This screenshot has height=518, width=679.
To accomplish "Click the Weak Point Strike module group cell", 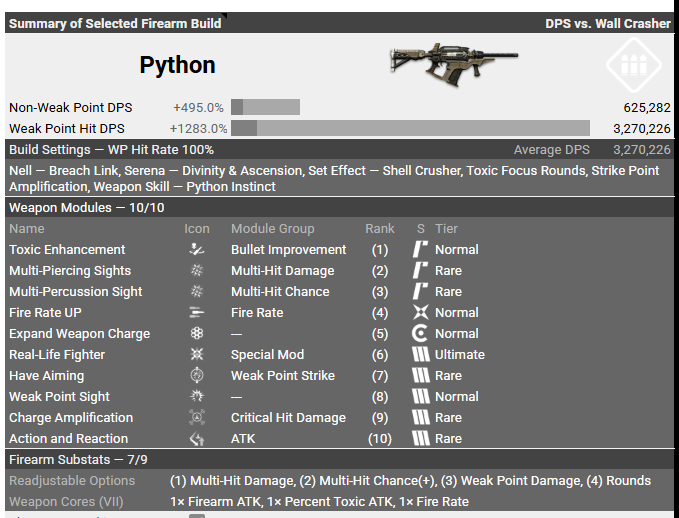I will point(283,376).
